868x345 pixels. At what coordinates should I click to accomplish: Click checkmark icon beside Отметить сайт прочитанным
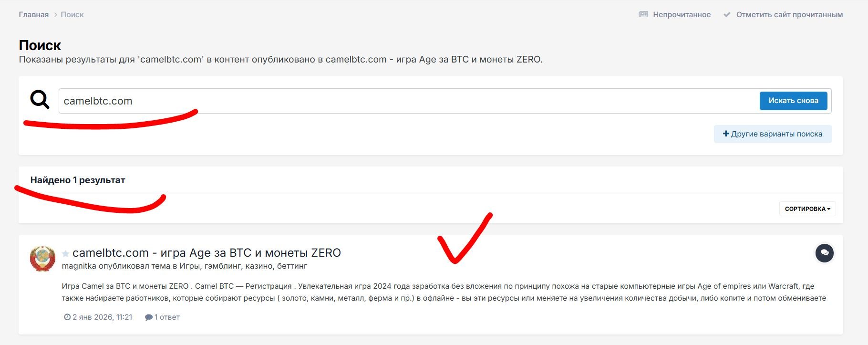(x=727, y=14)
